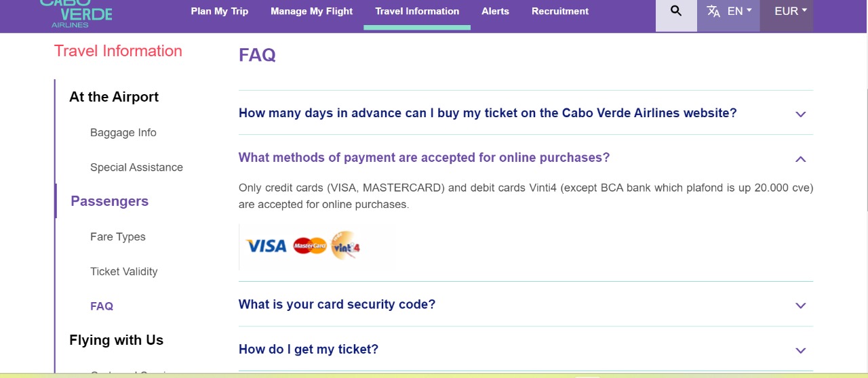868x378 pixels.
Task: Open the search magnifier icon
Action: click(x=675, y=11)
